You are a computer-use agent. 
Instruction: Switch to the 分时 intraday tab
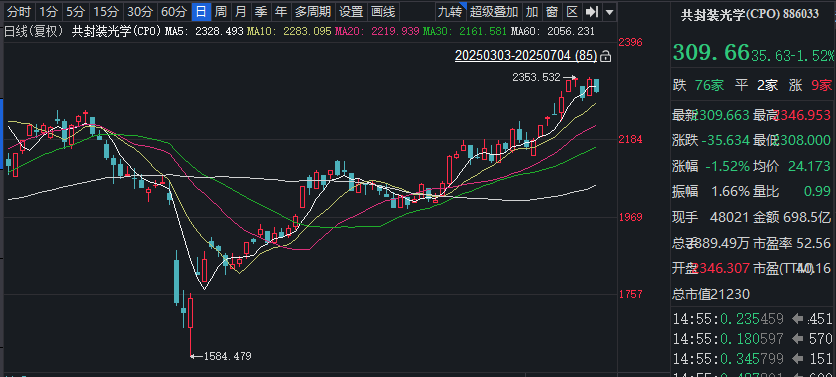(19, 11)
